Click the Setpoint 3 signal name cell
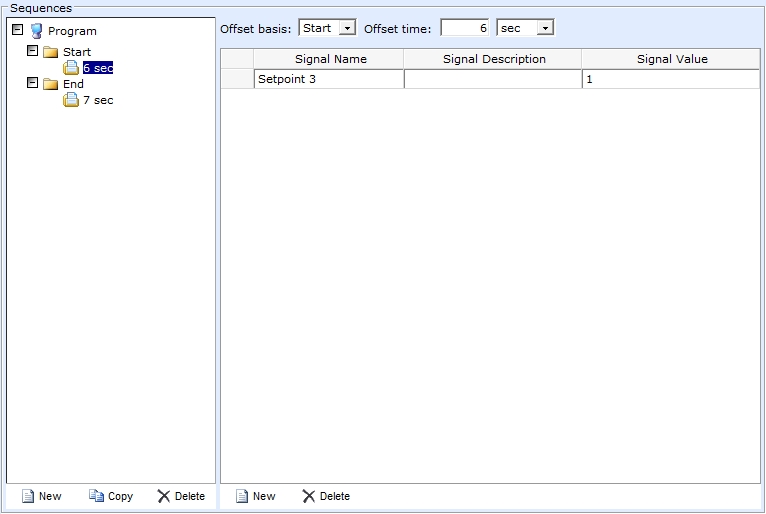 click(329, 79)
